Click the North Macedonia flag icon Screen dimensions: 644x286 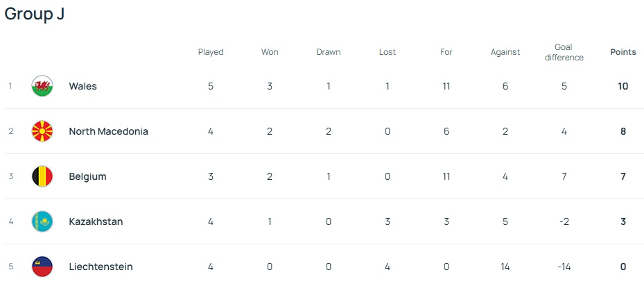coord(42,131)
